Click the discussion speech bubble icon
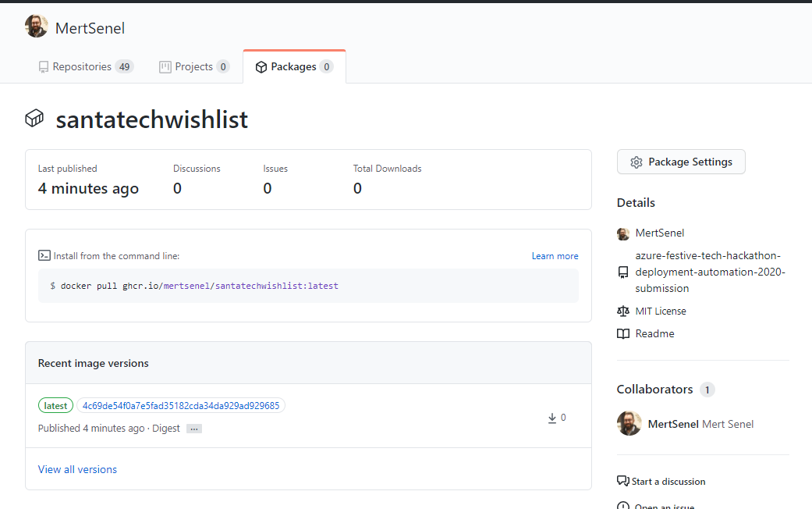 point(623,481)
